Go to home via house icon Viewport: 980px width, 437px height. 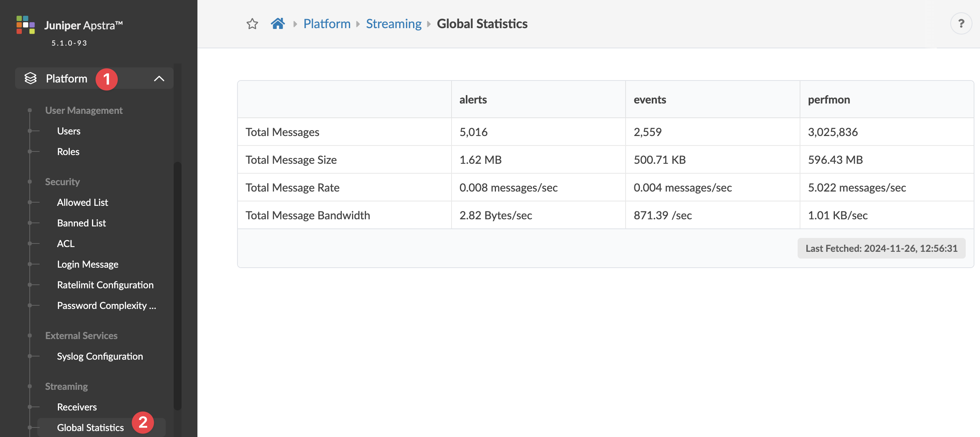tap(278, 24)
